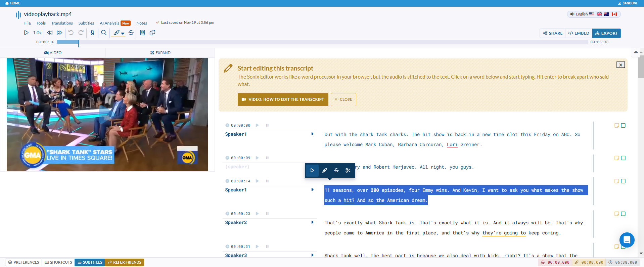Dismiss the editing tip with X
The width and height of the screenshot is (644, 267).
coord(620,65)
